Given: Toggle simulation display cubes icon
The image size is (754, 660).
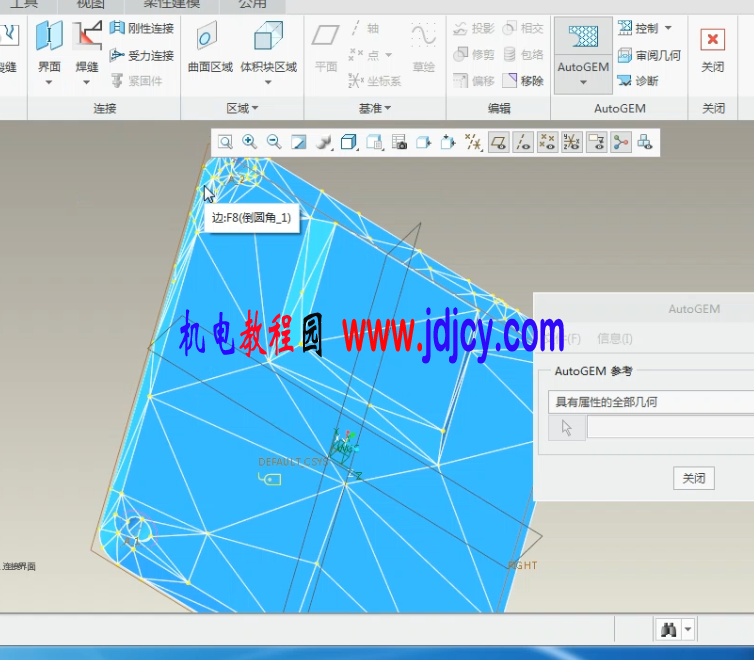Looking at the screenshot, I should point(645,142).
